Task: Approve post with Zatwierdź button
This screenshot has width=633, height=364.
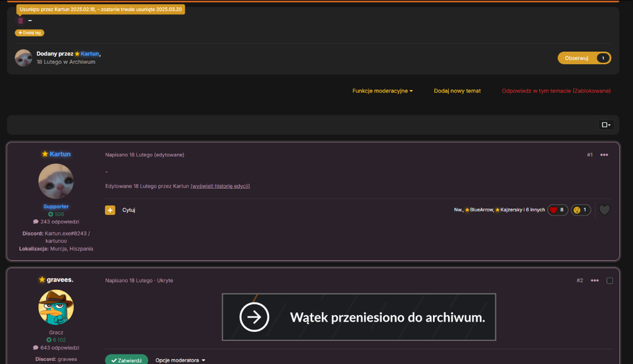Action: (x=127, y=360)
